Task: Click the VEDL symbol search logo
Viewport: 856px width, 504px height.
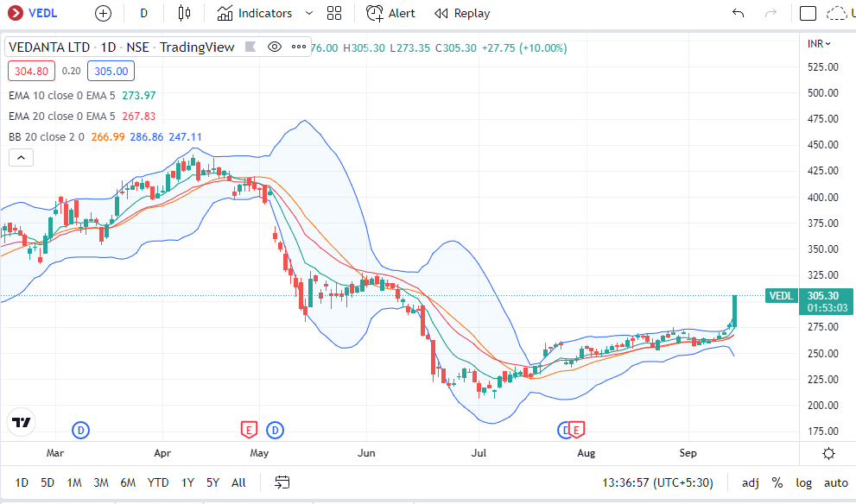Action: coord(16,13)
